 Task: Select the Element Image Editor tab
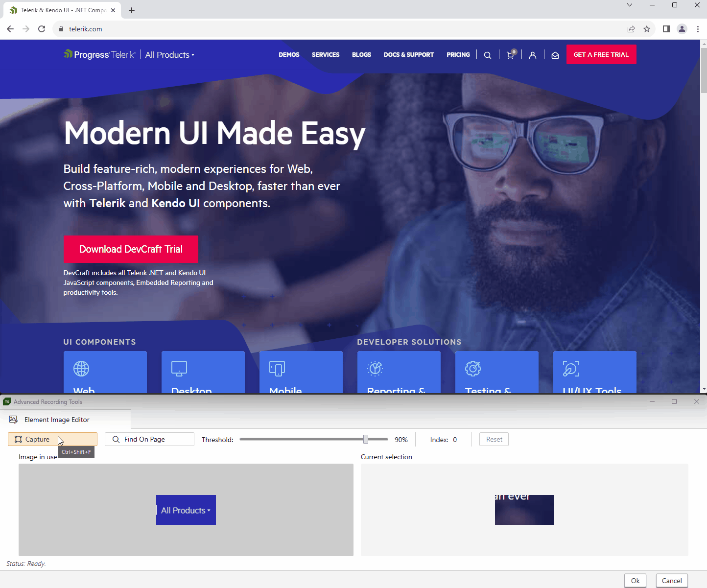[x=66, y=420]
